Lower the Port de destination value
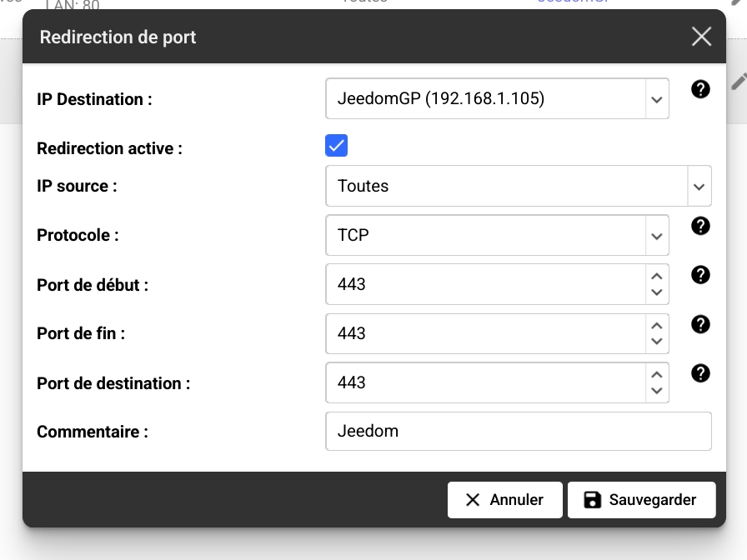 (x=657, y=391)
